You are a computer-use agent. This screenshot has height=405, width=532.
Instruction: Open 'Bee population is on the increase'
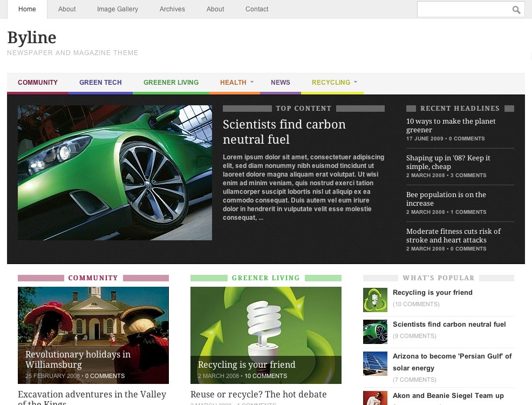tap(446, 199)
